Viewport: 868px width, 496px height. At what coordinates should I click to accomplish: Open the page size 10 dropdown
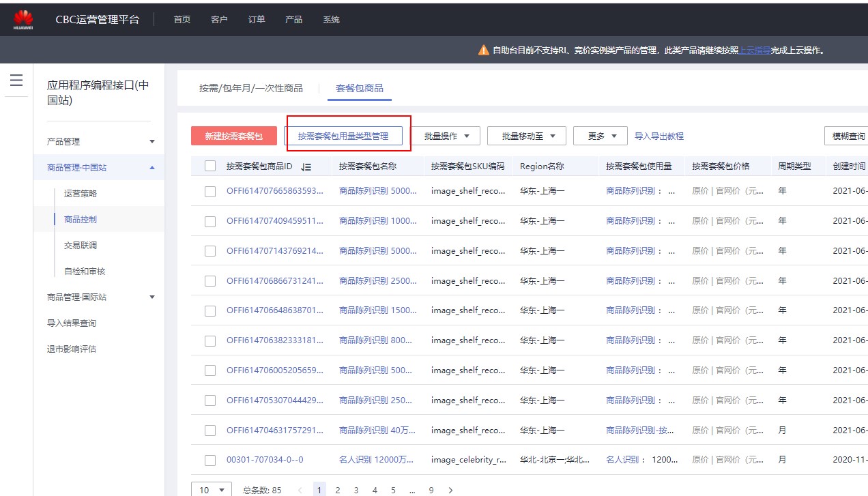(x=212, y=490)
